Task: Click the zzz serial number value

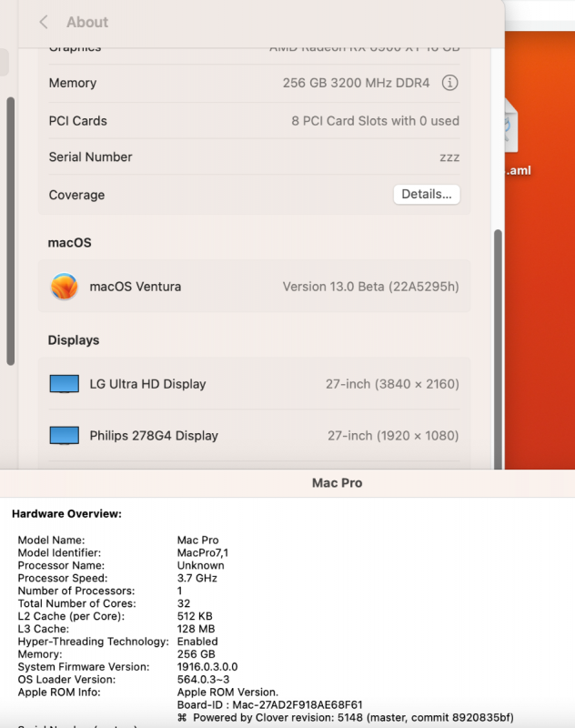Action: pos(449,157)
